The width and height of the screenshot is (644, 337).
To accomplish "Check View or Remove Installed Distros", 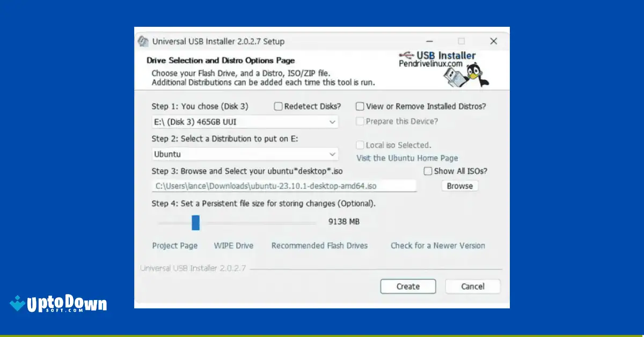I will click(x=360, y=106).
